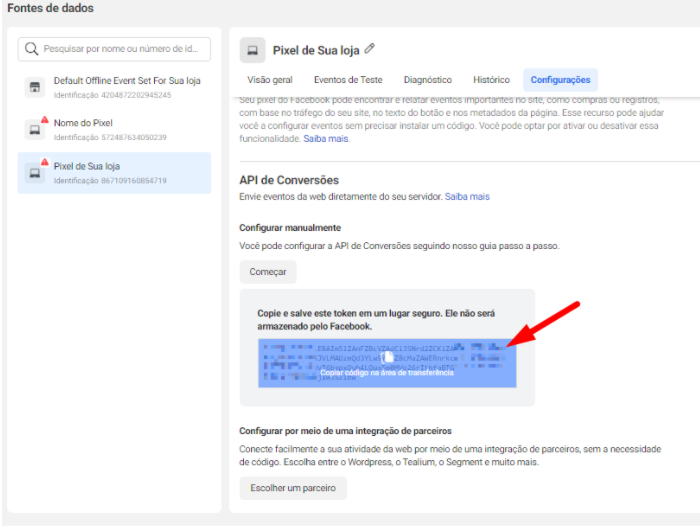Click the laptop icon of Pixel de Sua loja row
Viewport: 700px width, 531px height.
pyautogui.click(x=34, y=173)
